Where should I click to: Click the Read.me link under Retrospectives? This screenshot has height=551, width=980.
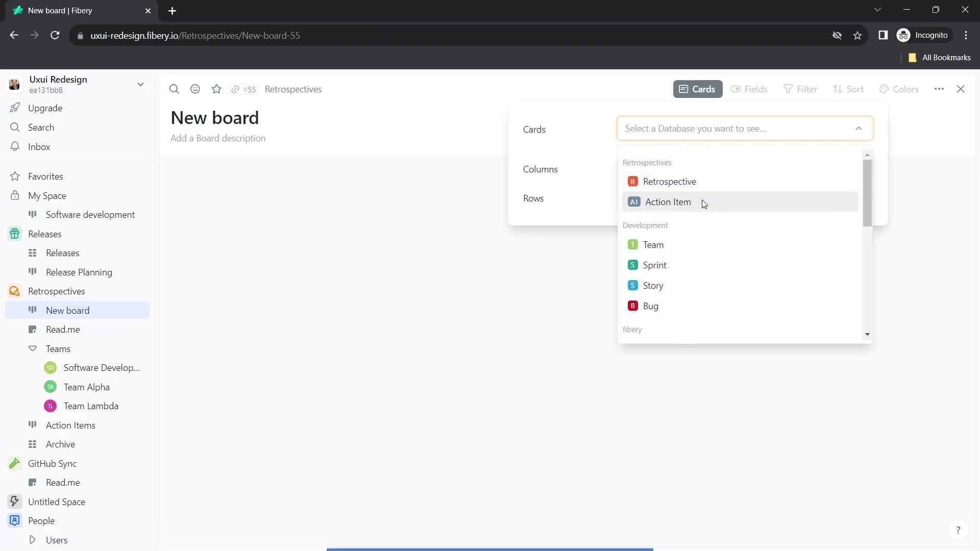click(63, 329)
